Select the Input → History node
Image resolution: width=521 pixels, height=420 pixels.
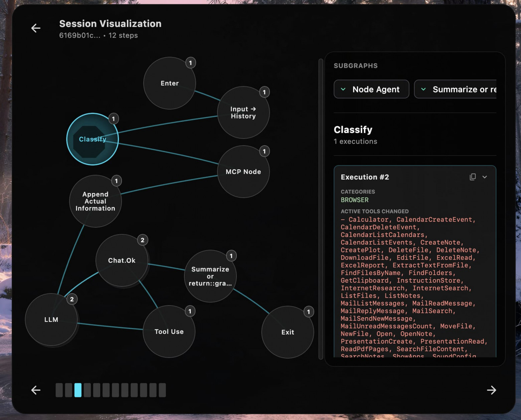point(243,113)
